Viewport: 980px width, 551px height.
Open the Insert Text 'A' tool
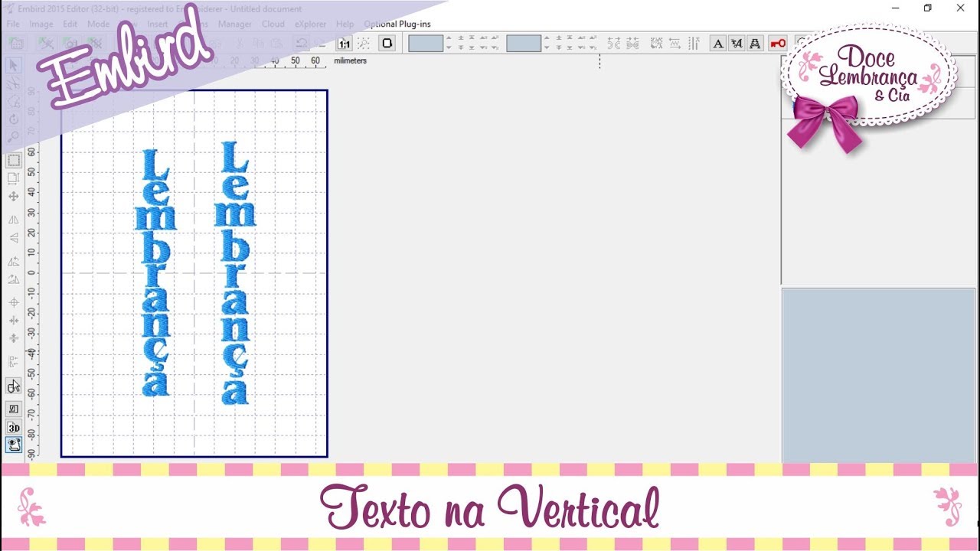(718, 44)
